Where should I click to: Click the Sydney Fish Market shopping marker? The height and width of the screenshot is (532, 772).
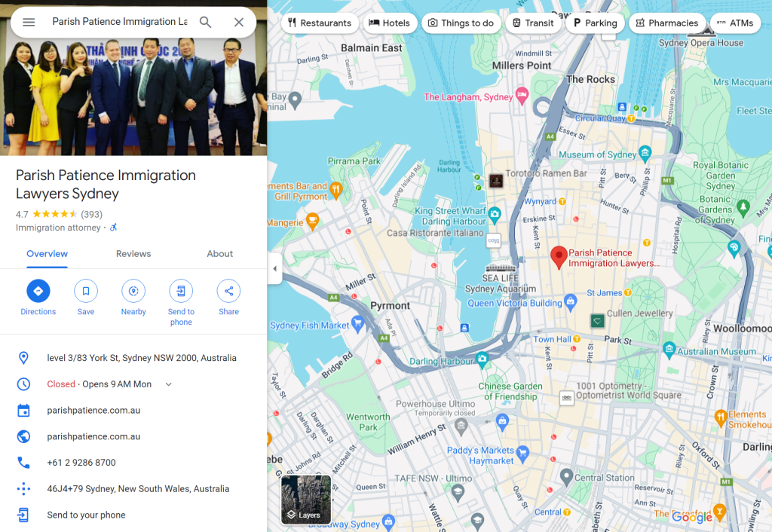(x=358, y=323)
